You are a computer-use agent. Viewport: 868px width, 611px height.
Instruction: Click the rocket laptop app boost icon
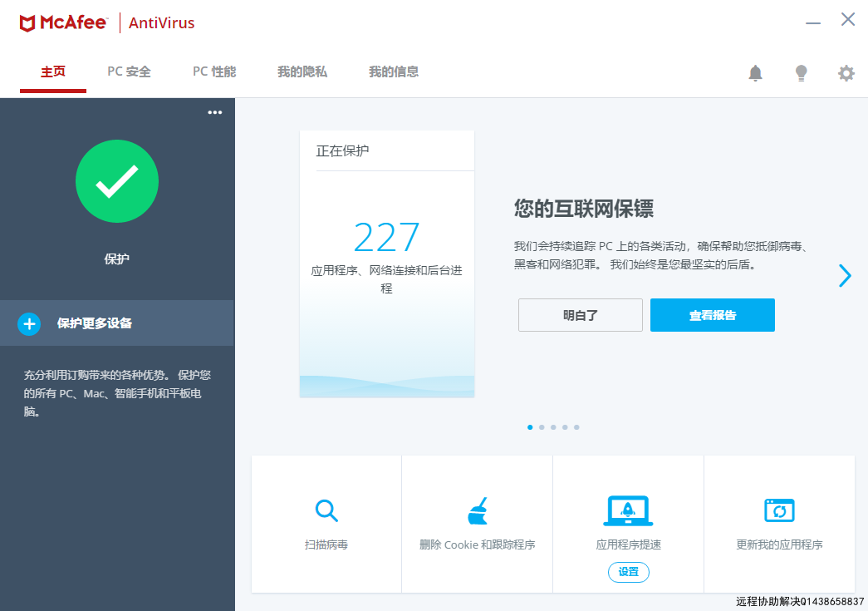click(x=628, y=510)
